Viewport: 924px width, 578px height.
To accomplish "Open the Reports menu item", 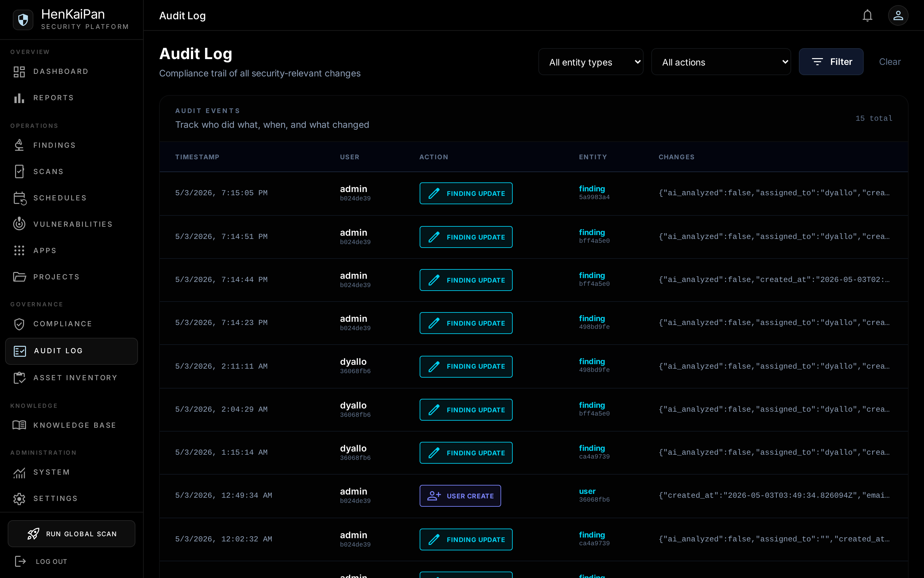I will coord(72,98).
